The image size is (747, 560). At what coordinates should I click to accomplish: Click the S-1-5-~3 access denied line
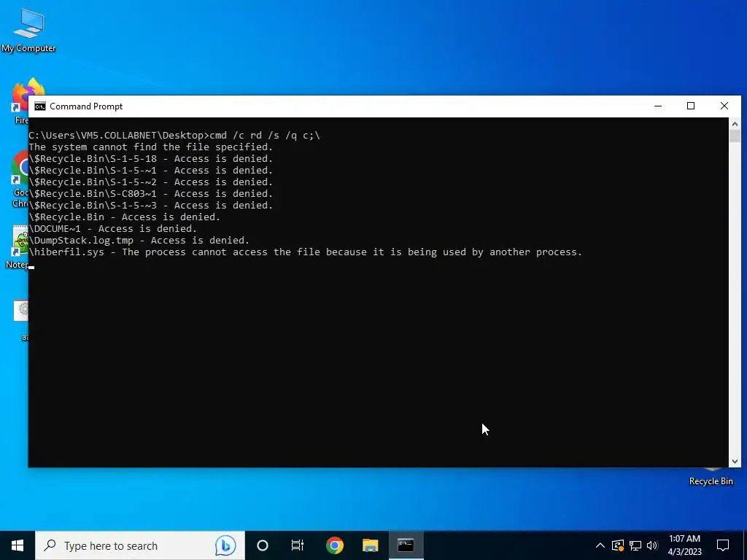(150, 205)
